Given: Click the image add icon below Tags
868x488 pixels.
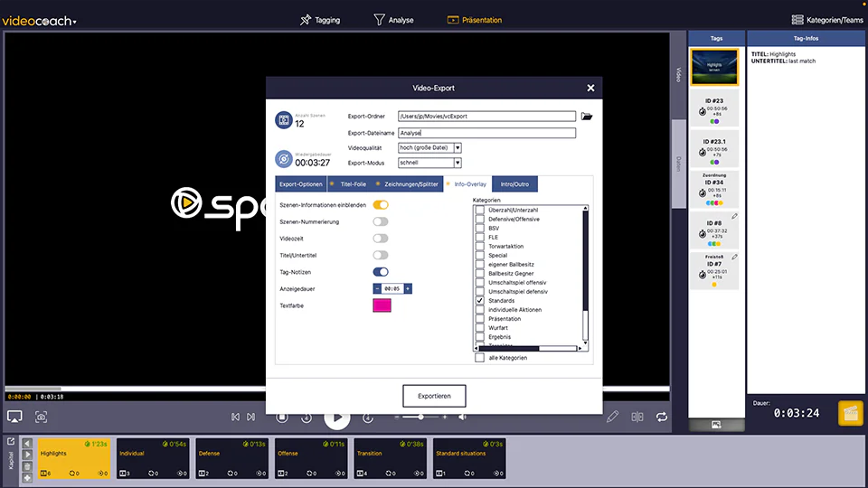Looking at the screenshot, I should 716,425.
